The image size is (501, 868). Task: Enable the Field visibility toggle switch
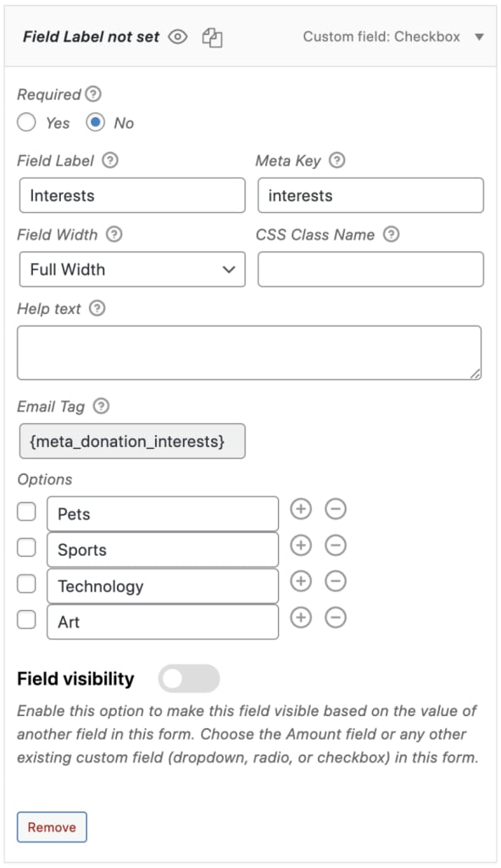coord(188,679)
